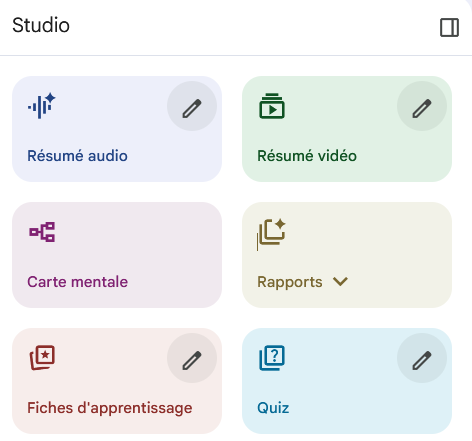Image resolution: width=472 pixels, height=441 pixels.
Task: Collapse the Studio side panel
Action: pyautogui.click(x=449, y=27)
